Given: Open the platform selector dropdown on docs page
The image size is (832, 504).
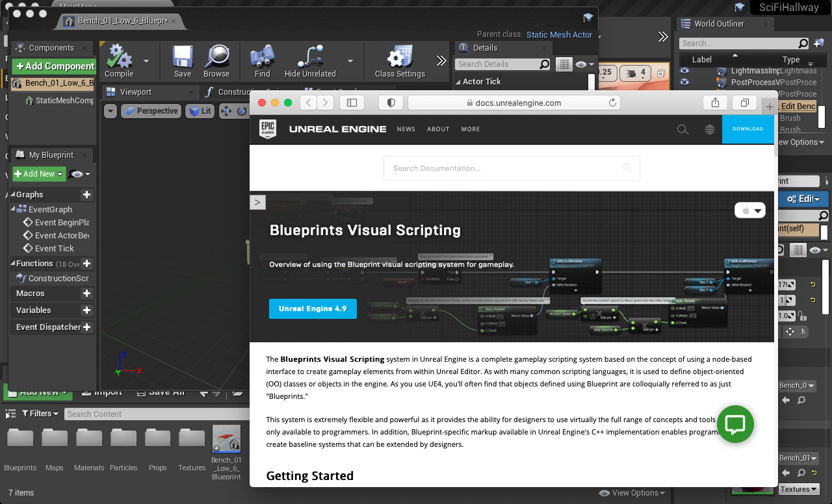Looking at the screenshot, I should [x=750, y=210].
